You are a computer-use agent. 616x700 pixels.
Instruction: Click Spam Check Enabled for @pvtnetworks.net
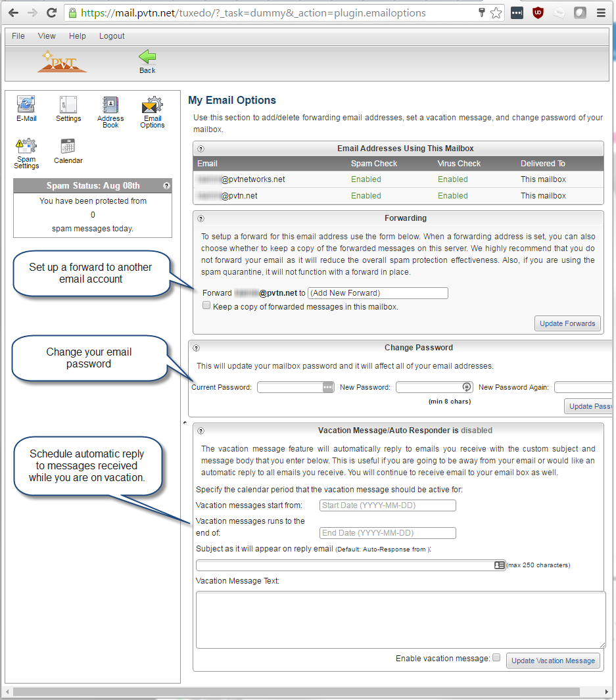pos(366,179)
